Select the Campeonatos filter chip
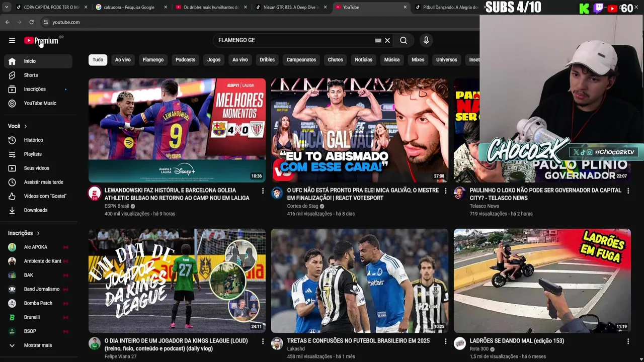The image size is (644, 362). 301,59
